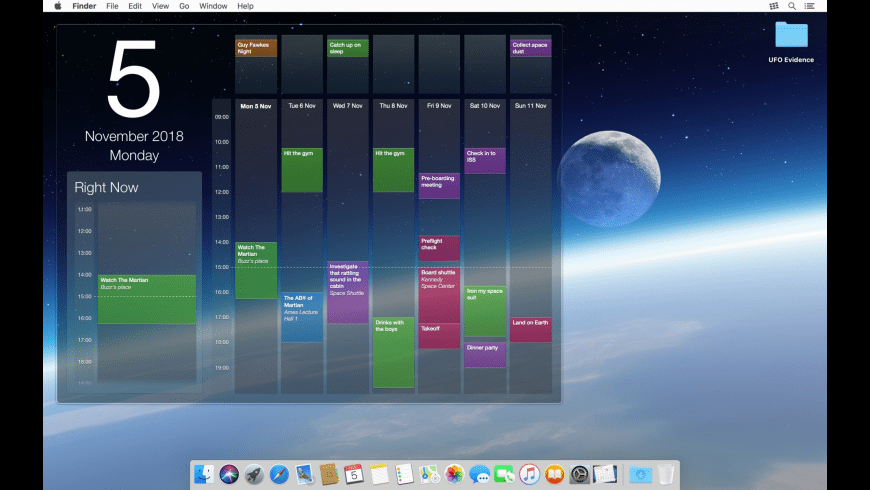The height and width of the screenshot is (490, 870).
Task: Click the Dinner party event on Saturday
Action: 485,354
